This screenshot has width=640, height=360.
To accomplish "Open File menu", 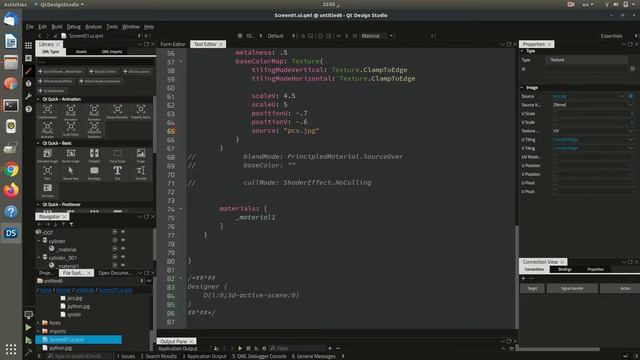I will tap(30, 27).
